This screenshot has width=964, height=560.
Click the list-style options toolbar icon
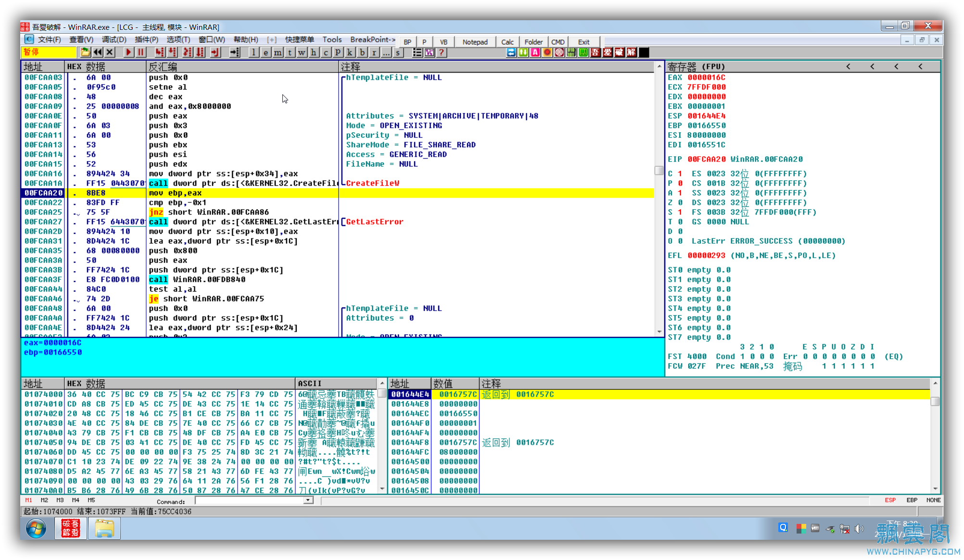click(x=417, y=52)
